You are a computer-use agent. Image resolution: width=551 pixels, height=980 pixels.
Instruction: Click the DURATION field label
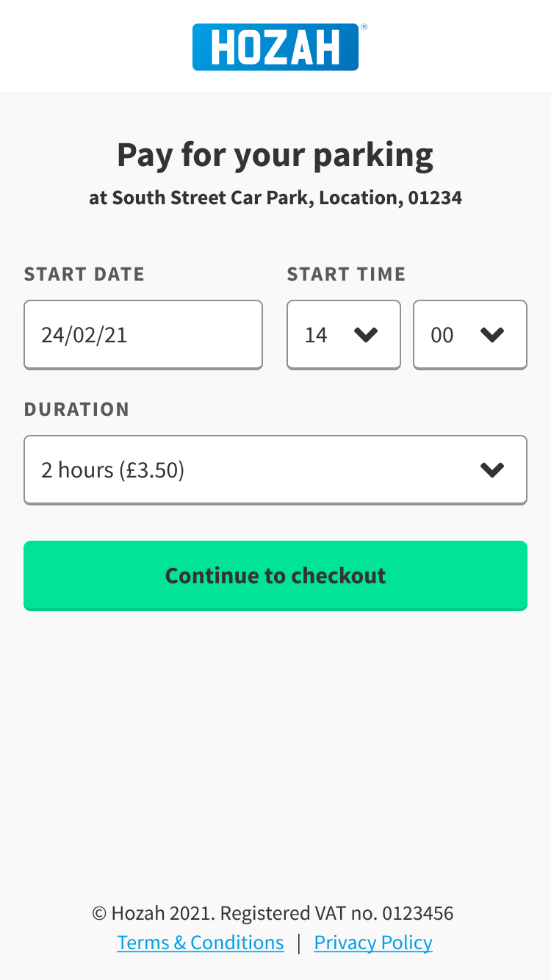coord(76,409)
